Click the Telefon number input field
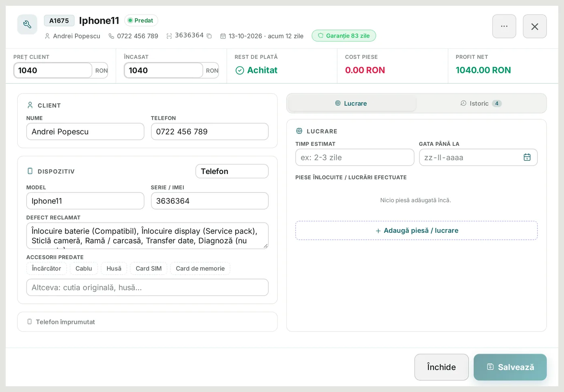Image resolution: width=564 pixels, height=392 pixels. [x=209, y=132]
